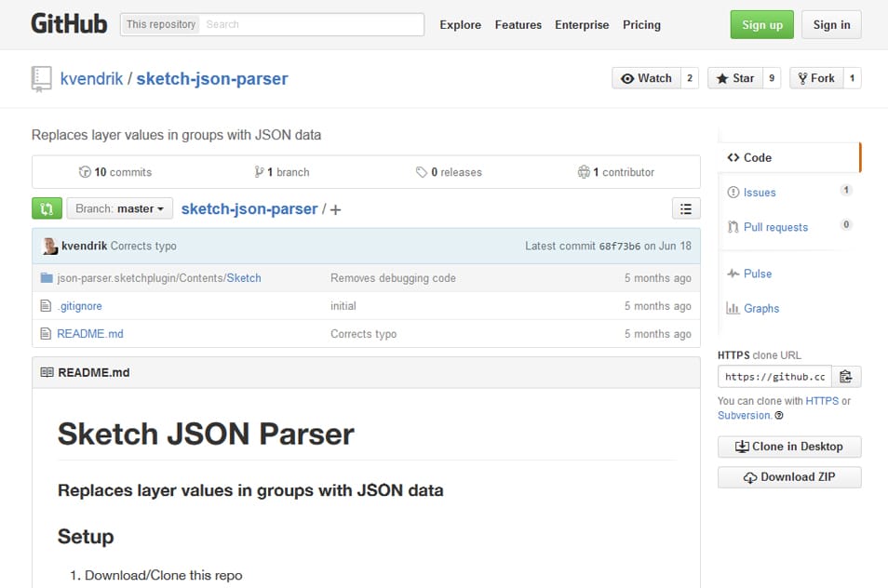Click the repository search input field

(x=312, y=24)
